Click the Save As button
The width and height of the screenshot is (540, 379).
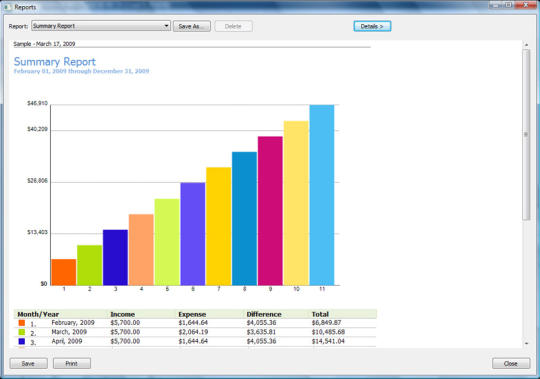tap(192, 27)
